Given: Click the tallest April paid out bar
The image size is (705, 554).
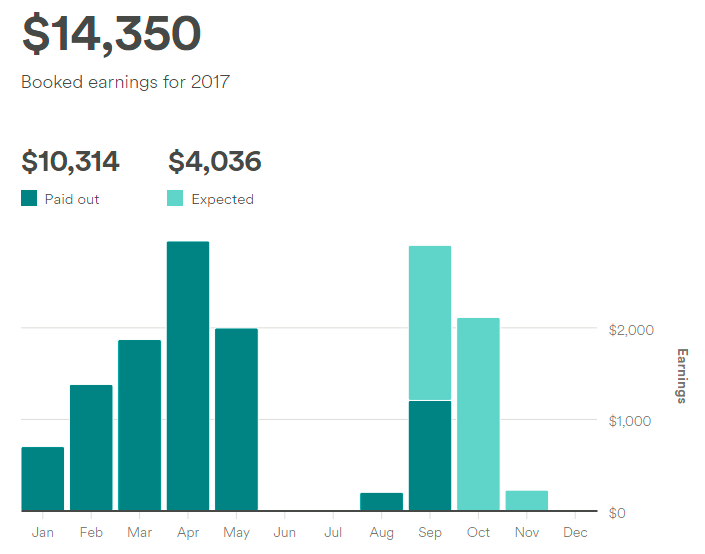Looking at the screenshot, I should pos(188,376).
